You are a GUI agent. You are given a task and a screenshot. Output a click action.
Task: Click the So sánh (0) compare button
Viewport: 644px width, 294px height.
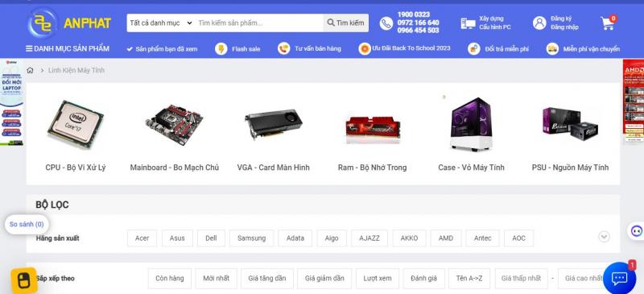pos(27,225)
